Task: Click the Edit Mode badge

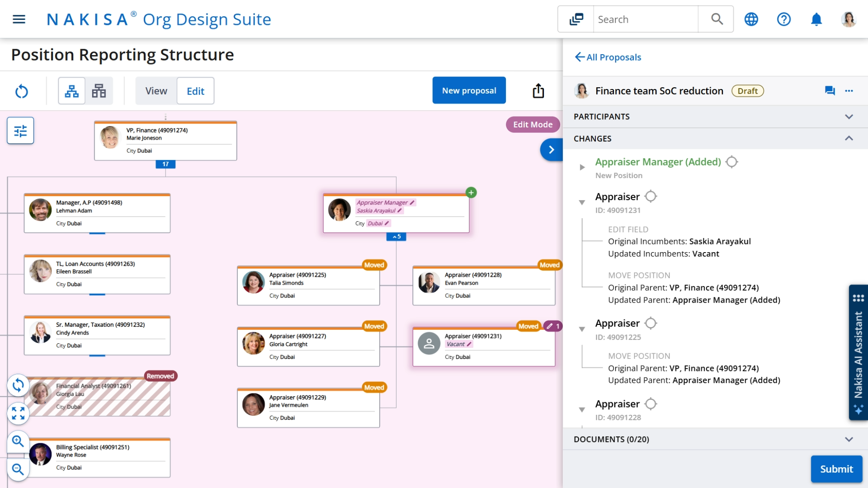Action: (x=533, y=124)
